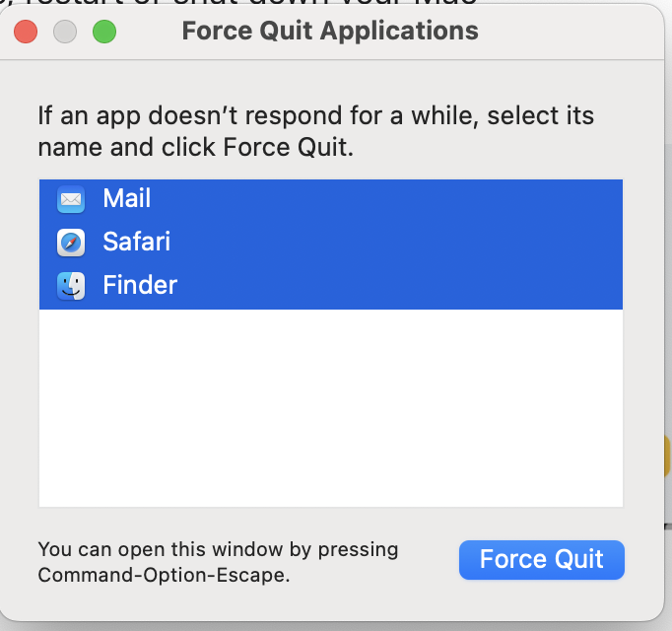Screen dimensions: 672x631
Task: Click the "name and click Force Quit." text line
Action: click(x=195, y=148)
